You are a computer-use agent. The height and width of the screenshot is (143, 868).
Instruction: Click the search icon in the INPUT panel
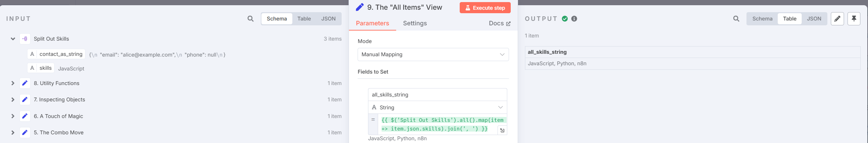tap(250, 19)
